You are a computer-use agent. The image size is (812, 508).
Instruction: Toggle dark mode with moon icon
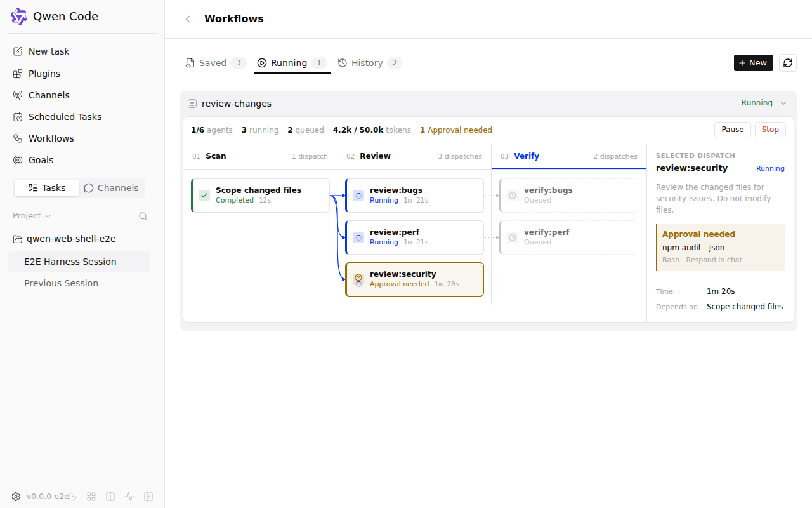pyautogui.click(x=72, y=497)
